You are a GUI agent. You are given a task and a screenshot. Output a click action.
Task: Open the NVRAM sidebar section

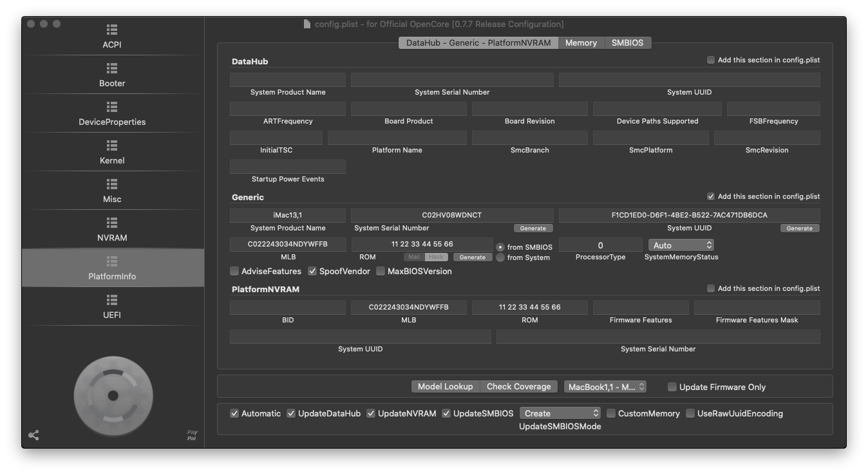pos(112,223)
